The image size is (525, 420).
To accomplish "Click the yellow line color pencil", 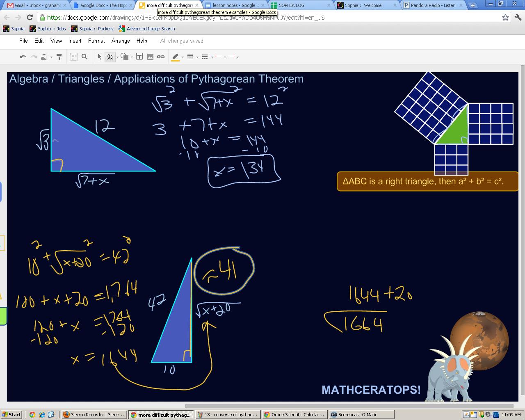I will [175, 57].
